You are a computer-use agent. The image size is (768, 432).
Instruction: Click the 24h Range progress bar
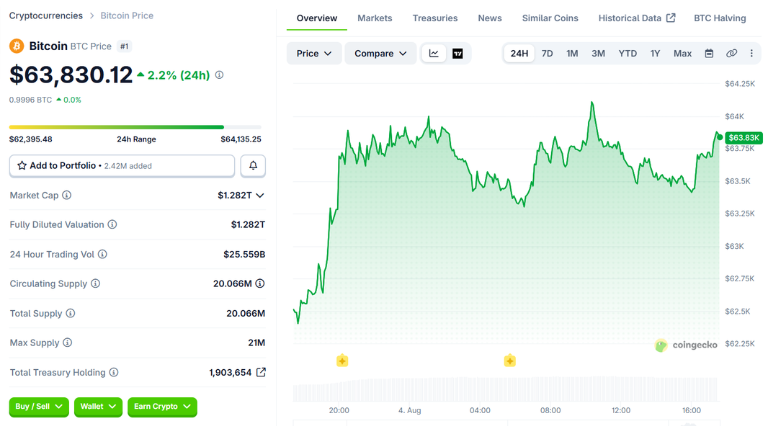pos(135,127)
